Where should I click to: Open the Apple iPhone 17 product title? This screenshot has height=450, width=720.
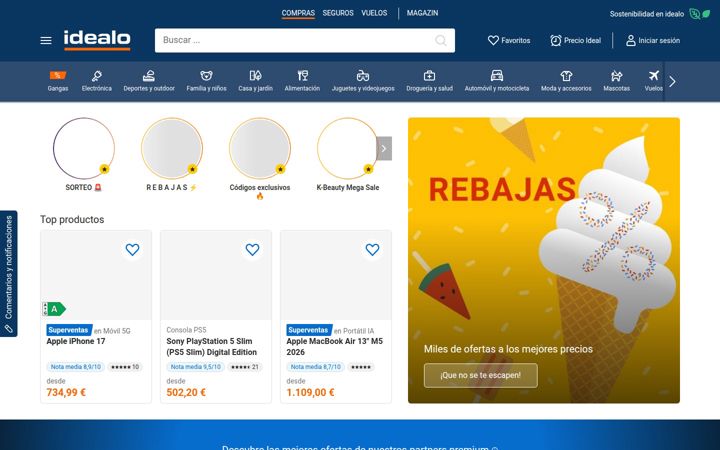76,341
